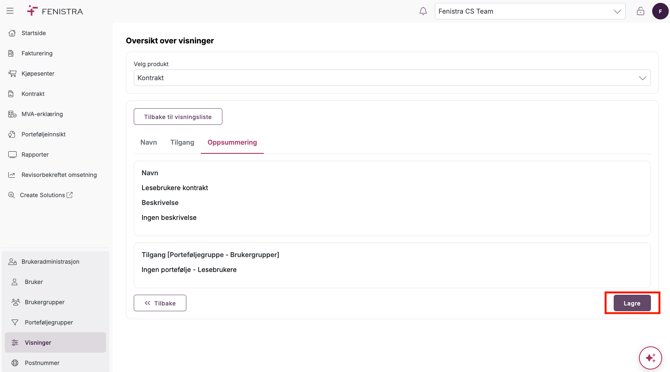The image size is (670, 372).
Task: Click the MVA-erklæring icon
Action: [x=12, y=114]
